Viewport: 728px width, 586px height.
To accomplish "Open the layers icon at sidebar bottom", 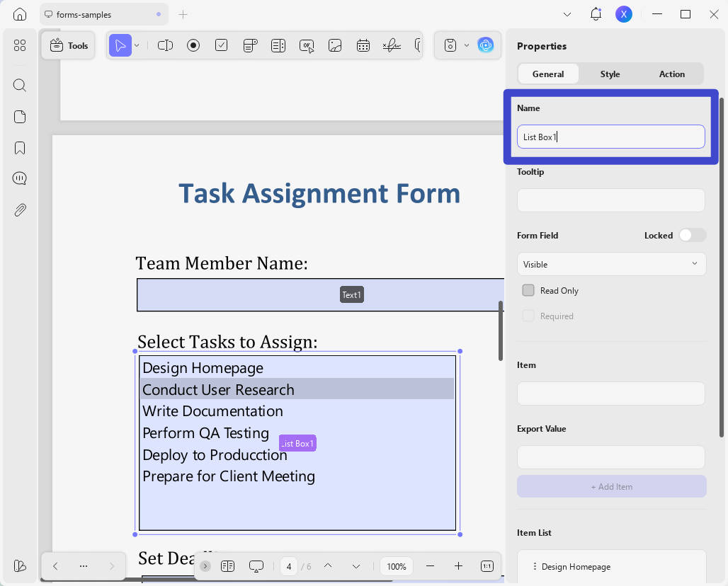I will [20, 565].
